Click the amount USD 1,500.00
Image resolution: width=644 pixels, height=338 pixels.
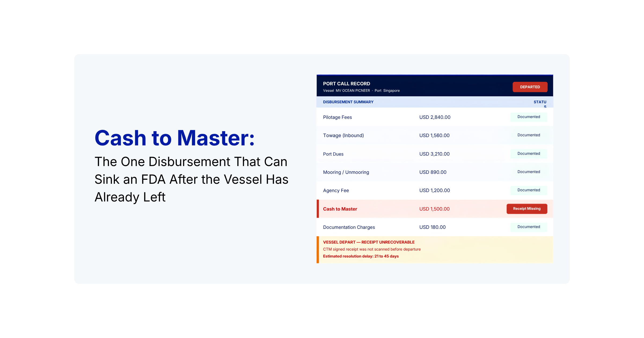(x=434, y=209)
